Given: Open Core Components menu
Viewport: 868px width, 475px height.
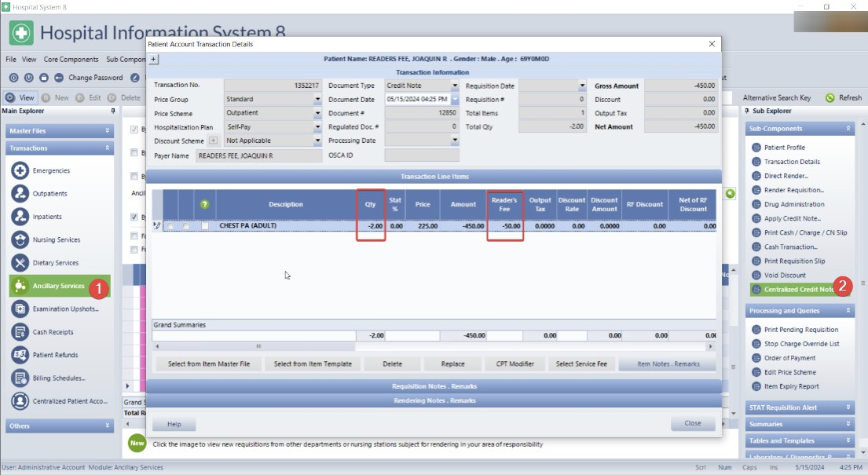Looking at the screenshot, I should (71, 60).
